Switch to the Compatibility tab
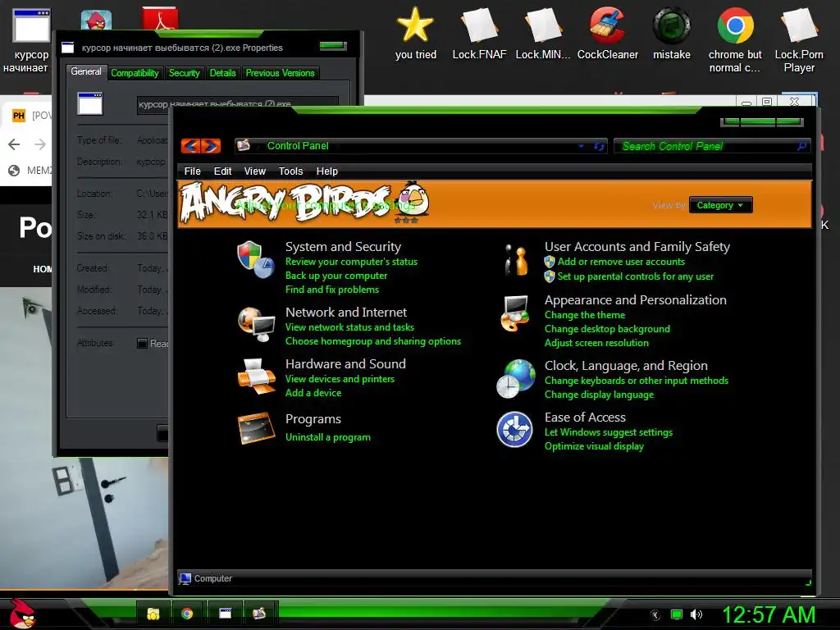This screenshot has width=840, height=630. click(x=135, y=73)
